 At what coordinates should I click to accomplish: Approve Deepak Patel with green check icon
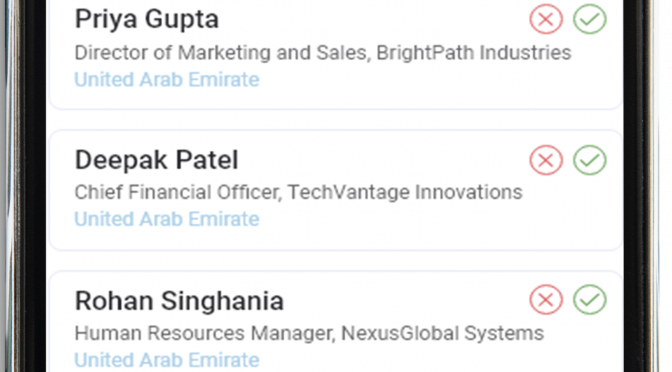[590, 160]
